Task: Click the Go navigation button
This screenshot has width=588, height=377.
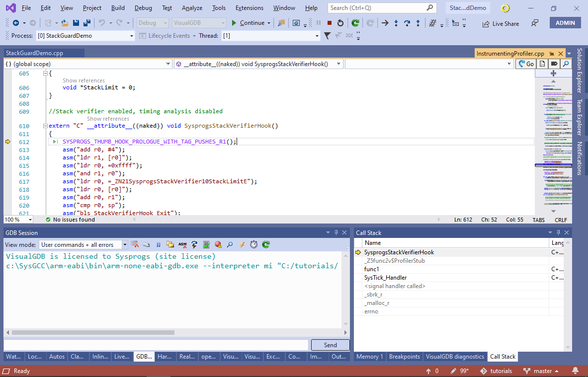Action: [x=526, y=64]
